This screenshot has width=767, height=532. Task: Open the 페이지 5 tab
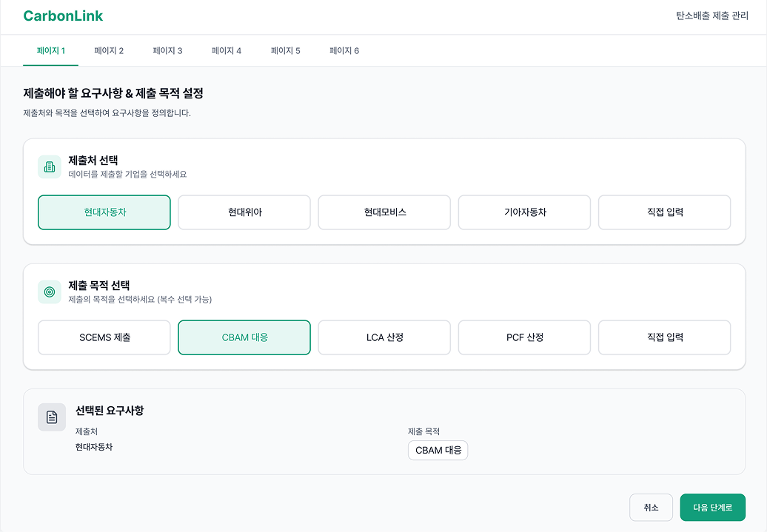coord(286,50)
